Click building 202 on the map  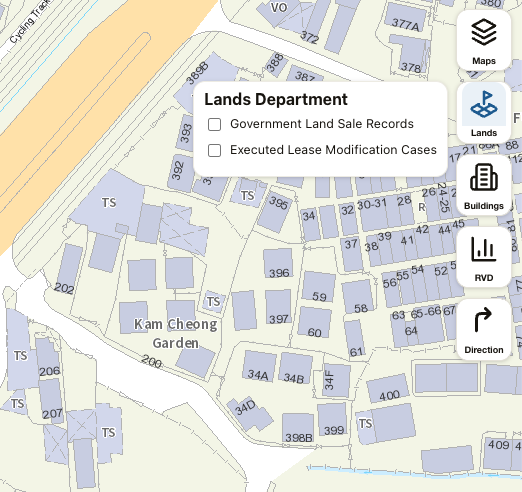tap(69, 268)
